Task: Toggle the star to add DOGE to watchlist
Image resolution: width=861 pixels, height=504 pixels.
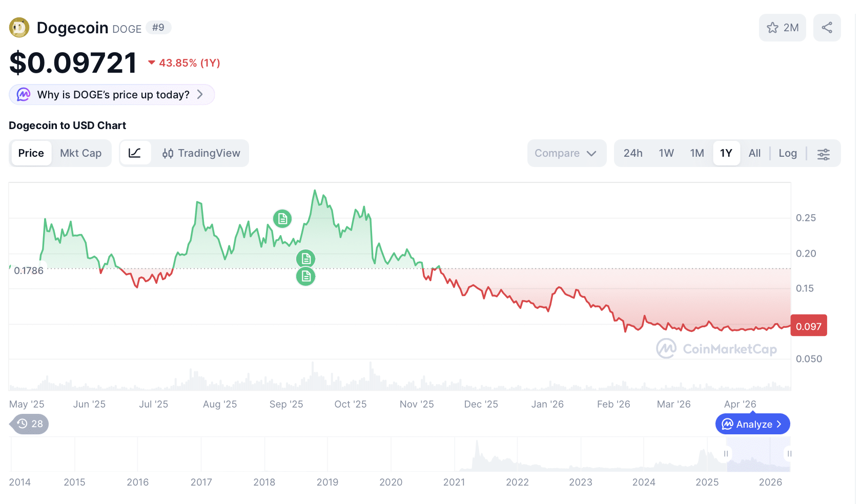Action: click(x=772, y=28)
